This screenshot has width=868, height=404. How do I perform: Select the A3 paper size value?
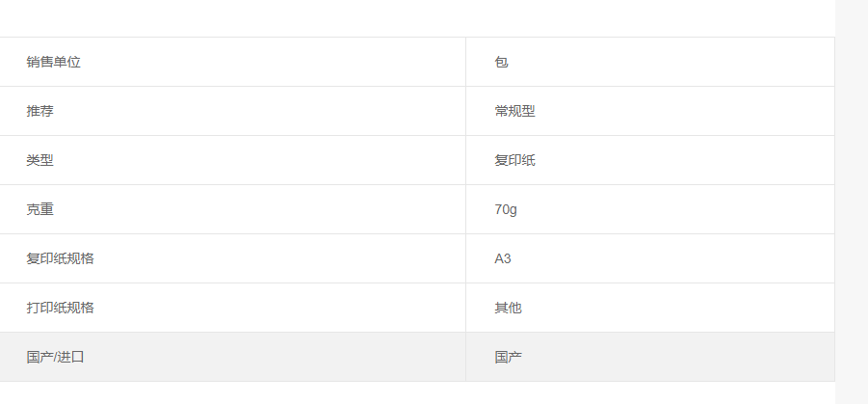503,258
